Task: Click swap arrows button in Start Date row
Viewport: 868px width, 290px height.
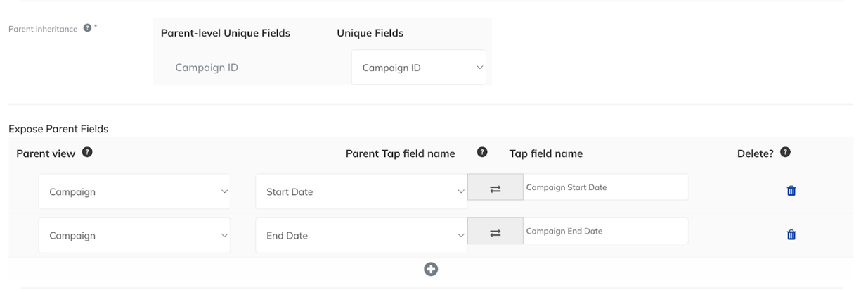Action: click(495, 187)
